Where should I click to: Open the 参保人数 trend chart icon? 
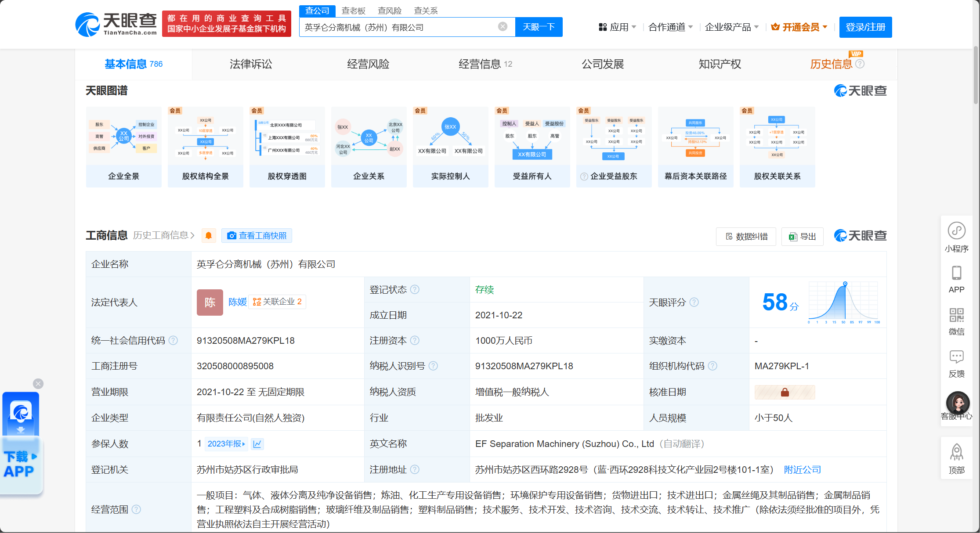(x=257, y=444)
